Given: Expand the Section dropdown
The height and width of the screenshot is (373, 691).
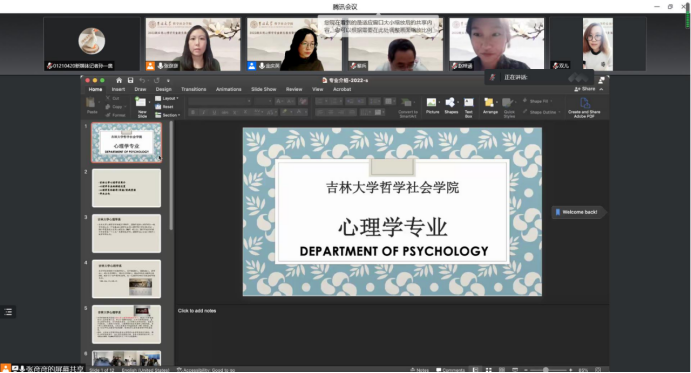Looking at the screenshot, I should [x=167, y=115].
